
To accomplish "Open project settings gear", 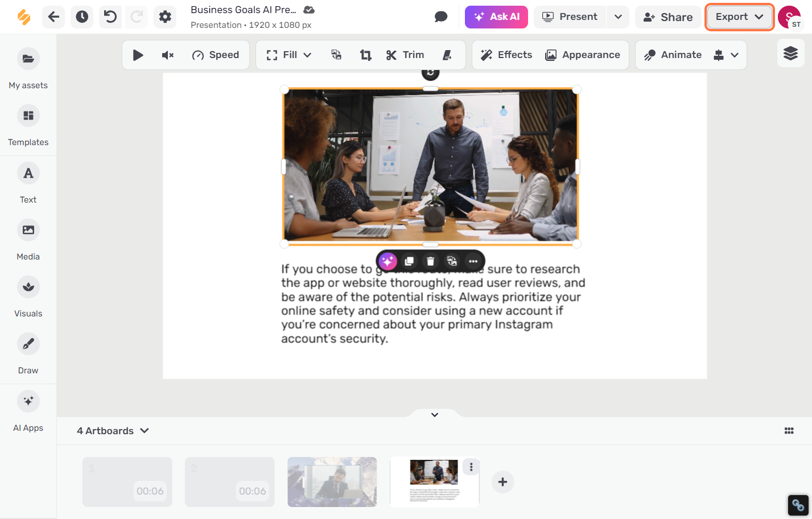I will 165,17.
